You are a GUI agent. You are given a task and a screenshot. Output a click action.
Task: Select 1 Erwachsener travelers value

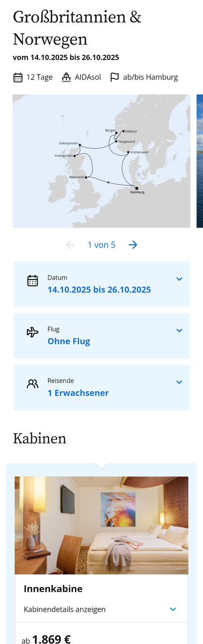(x=78, y=393)
